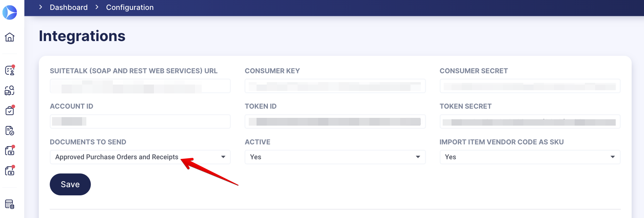Click into the Consumer Key field
644x218 pixels.
click(335, 86)
